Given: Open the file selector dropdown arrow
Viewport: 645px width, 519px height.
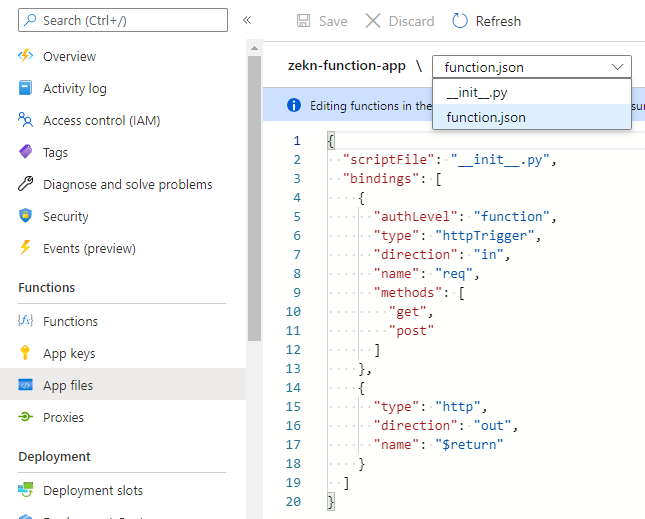Looking at the screenshot, I should [x=616, y=67].
